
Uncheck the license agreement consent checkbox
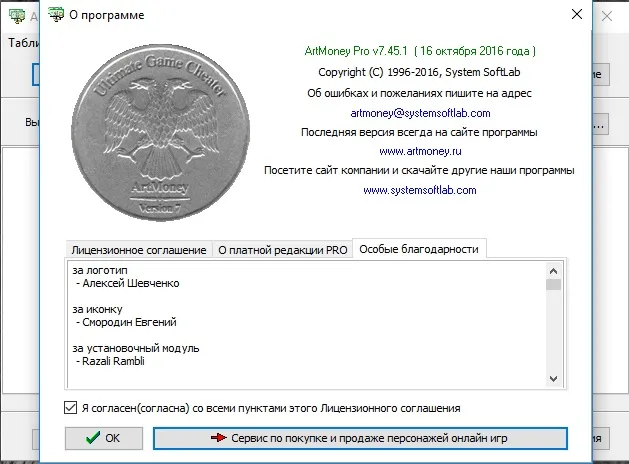pos(71,407)
